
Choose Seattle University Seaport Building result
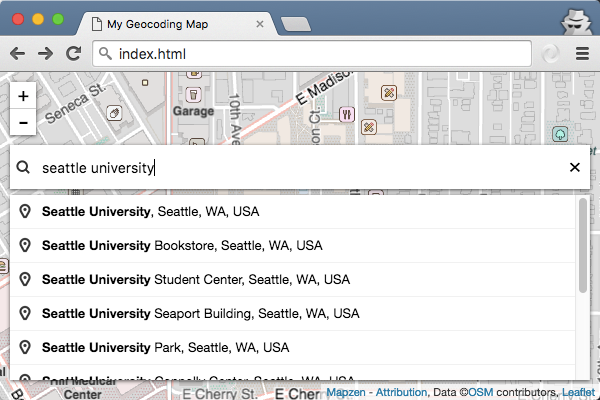(x=293, y=313)
